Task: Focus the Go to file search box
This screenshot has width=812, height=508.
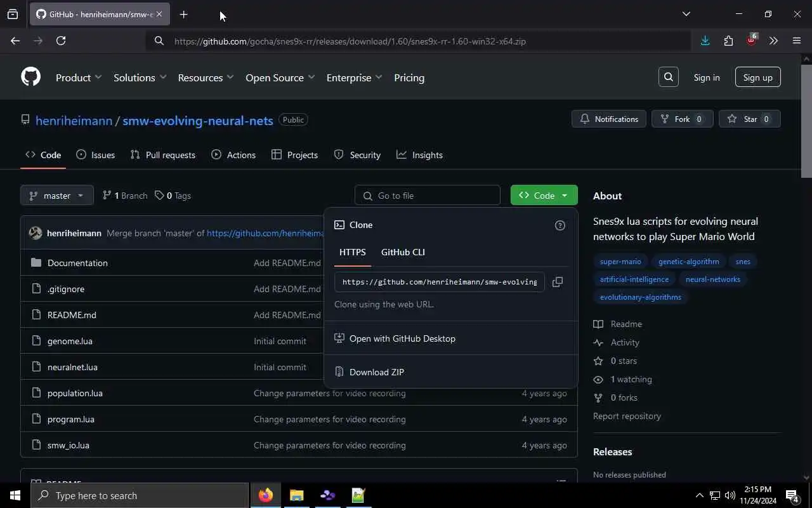Action: (x=428, y=196)
